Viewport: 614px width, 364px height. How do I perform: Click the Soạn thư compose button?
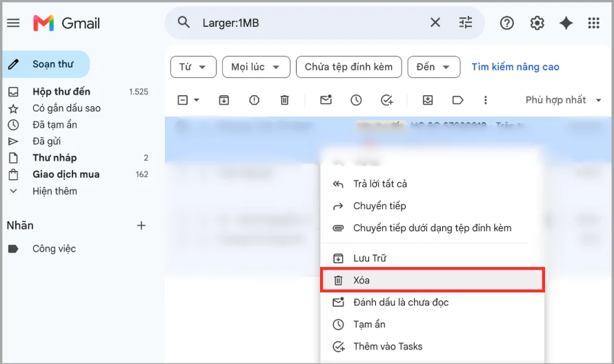tap(46, 64)
